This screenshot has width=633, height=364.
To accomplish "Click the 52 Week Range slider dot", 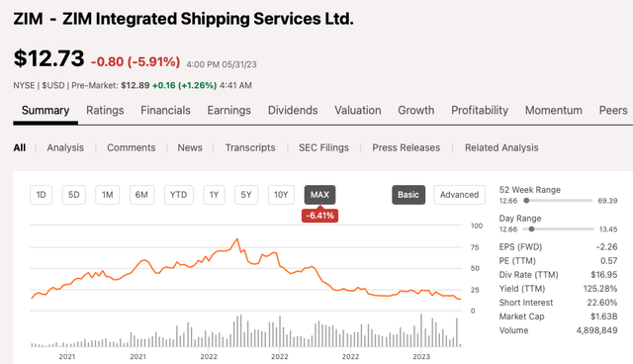I will tap(526, 201).
